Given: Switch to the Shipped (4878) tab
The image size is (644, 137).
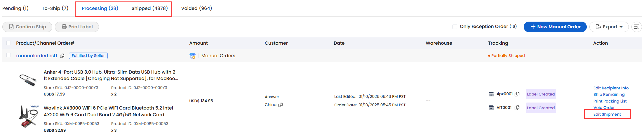Looking at the screenshot, I should (149, 8).
